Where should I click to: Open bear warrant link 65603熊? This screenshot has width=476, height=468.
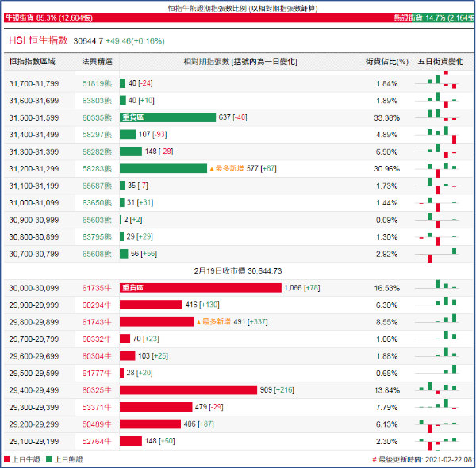tap(97, 220)
